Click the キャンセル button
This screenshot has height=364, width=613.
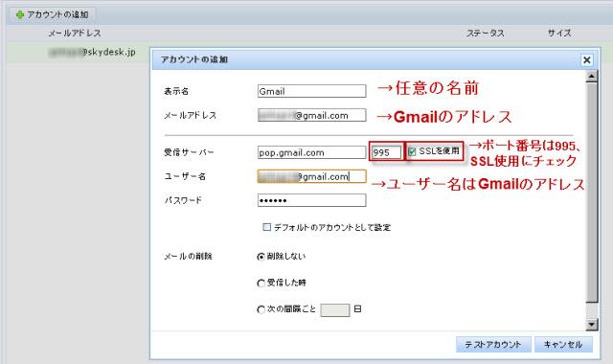tap(563, 345)
